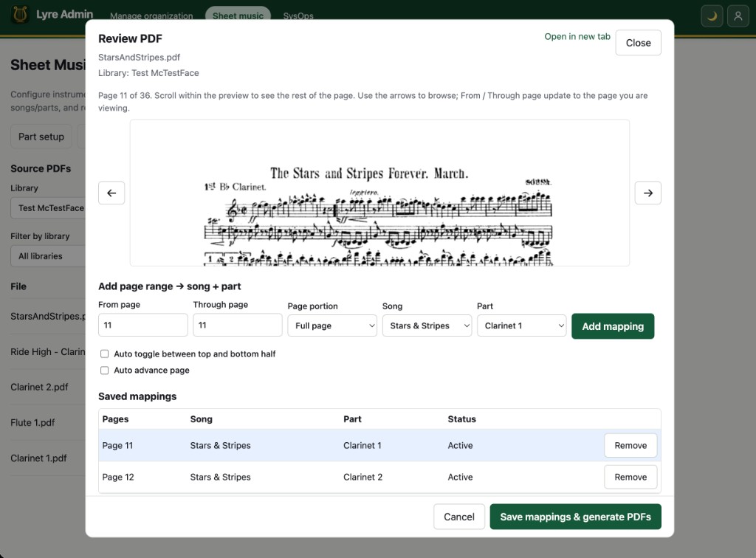The image size is (756, 558).
Task: Toggle dark mode with the moon icon
Action: 712,16
